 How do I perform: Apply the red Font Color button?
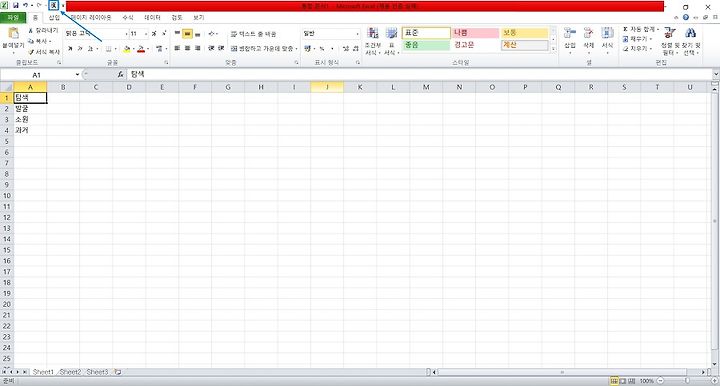pyautogui.click(x=141, y=48)
